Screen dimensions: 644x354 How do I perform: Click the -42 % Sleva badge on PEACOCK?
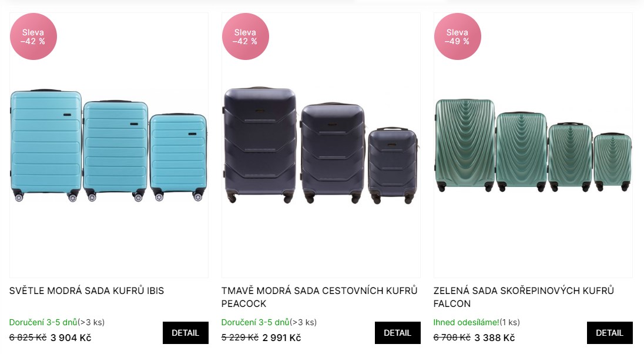pos(245,36)
